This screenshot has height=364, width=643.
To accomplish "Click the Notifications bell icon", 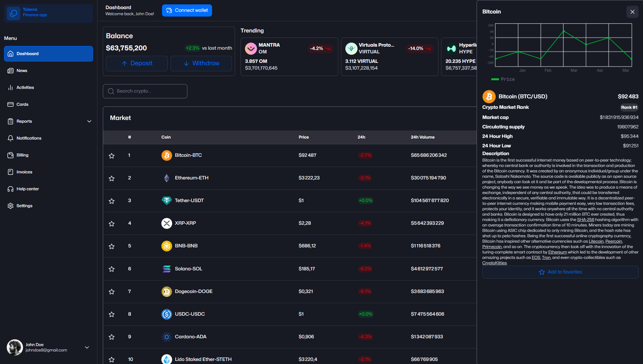I will click(x=10, y=138).
